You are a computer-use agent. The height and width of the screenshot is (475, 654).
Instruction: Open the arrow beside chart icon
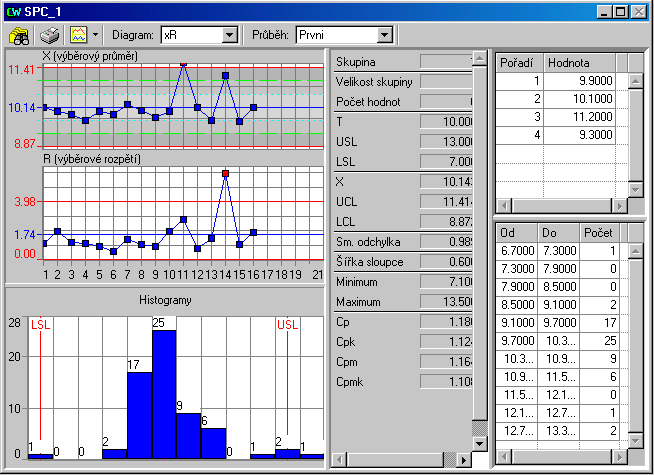96,35
